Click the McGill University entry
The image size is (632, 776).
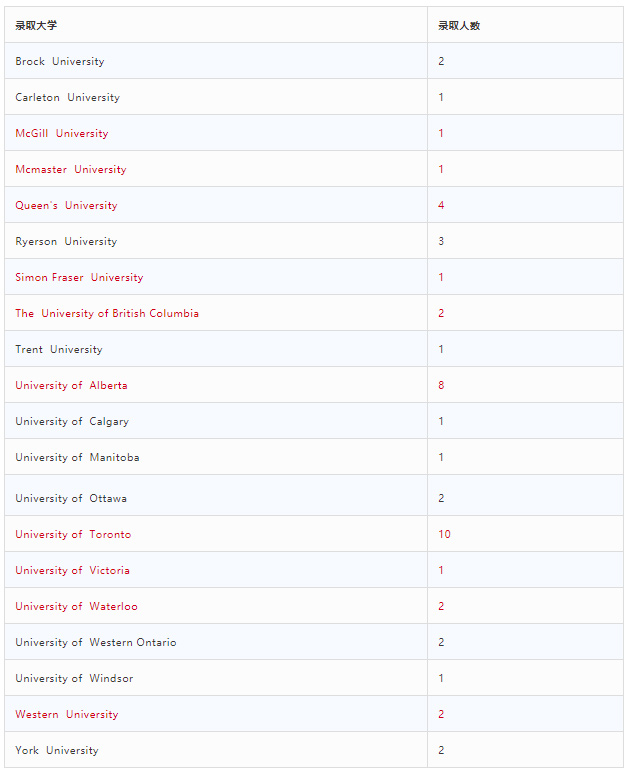click(62, 133)
